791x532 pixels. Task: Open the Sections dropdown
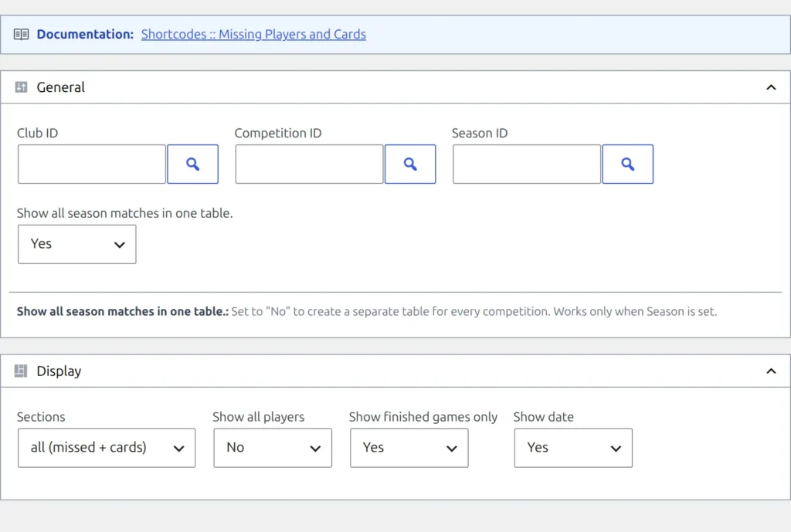click(107, 448)
